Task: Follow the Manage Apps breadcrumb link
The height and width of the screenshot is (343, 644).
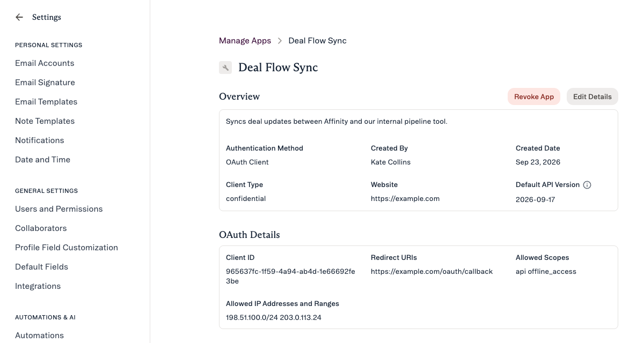Action: click(245, 41)
